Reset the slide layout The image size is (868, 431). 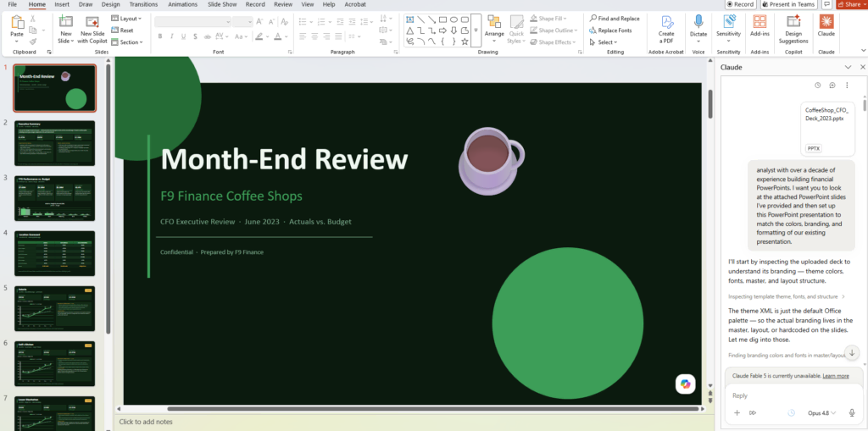122,30
